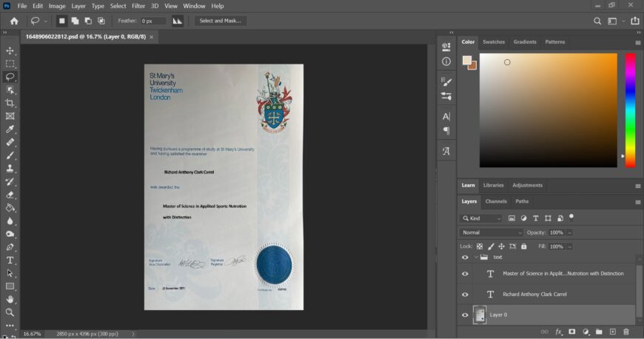
Task: Select the Hand tool
Action: coord(10,299)
